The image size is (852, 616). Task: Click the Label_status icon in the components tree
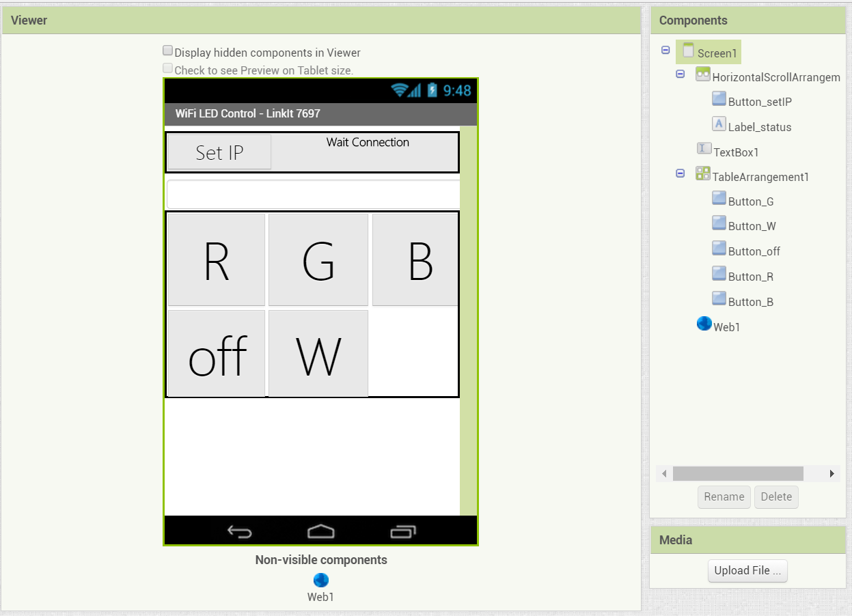click(719, 124)
